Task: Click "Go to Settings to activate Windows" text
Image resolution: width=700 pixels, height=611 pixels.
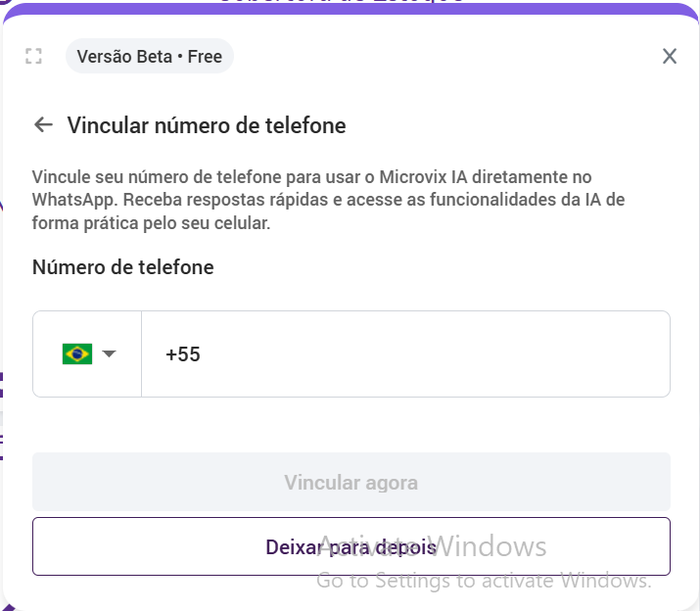Action: pos(484,581)
